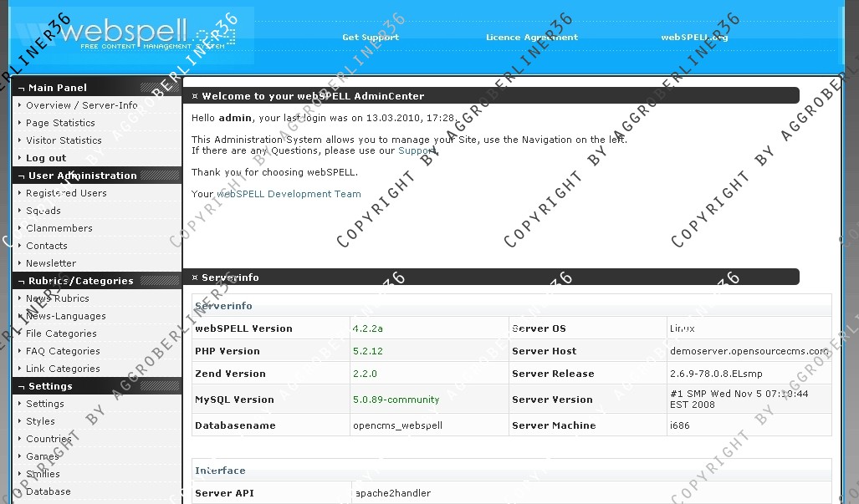Follow the Support link in welcome text
859x504 pixels.
tap(417, 150)
